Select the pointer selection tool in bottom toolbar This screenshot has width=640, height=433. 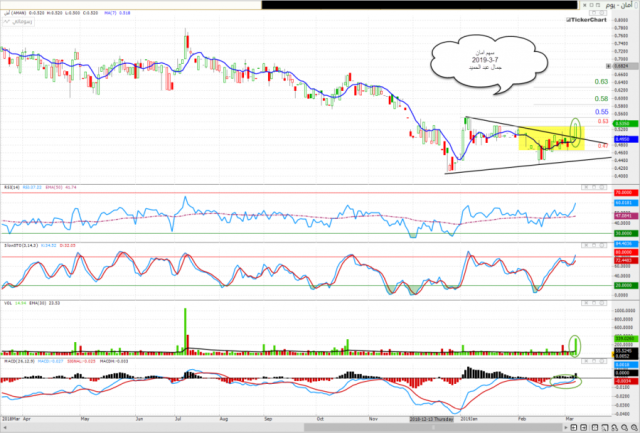click(x=605, y=427)
